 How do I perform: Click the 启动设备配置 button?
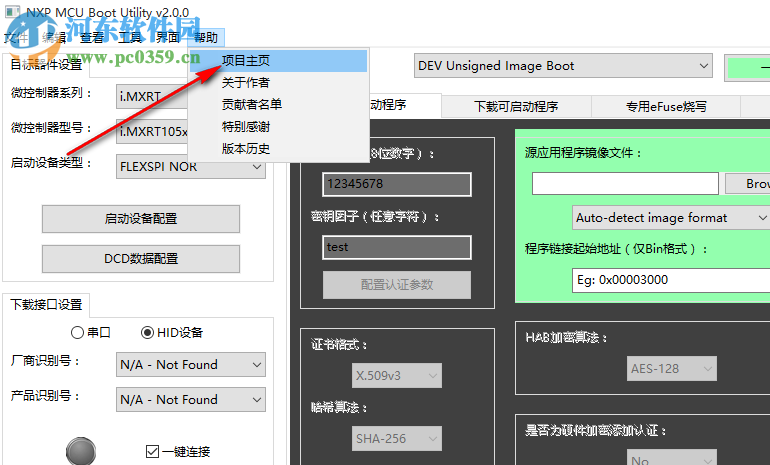(x=141, y=219)
